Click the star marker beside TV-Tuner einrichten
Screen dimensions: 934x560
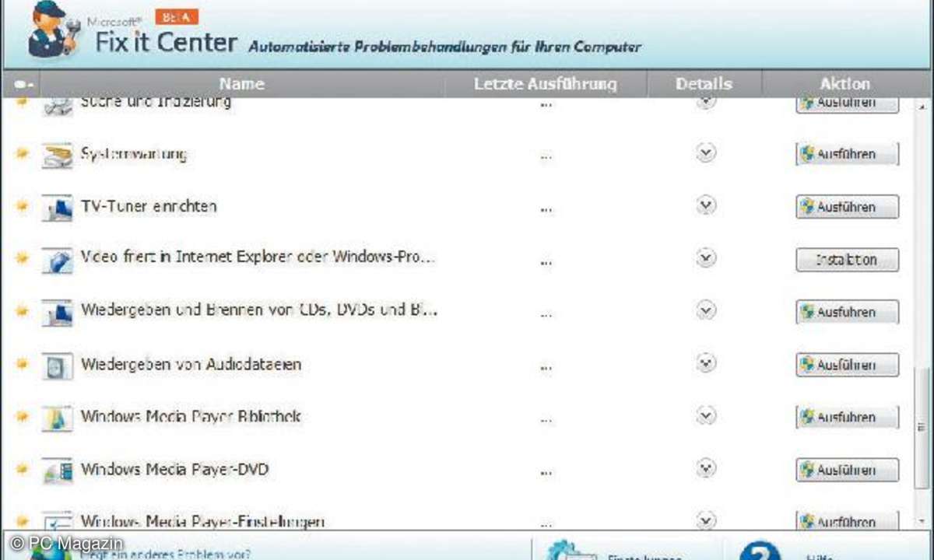[22, 205]
